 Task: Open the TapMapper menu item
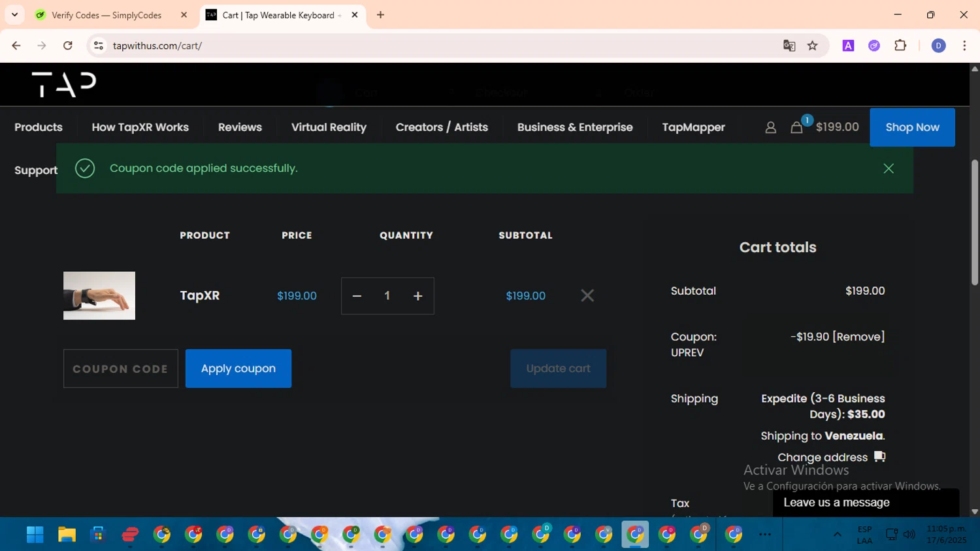tap(693, 127)
